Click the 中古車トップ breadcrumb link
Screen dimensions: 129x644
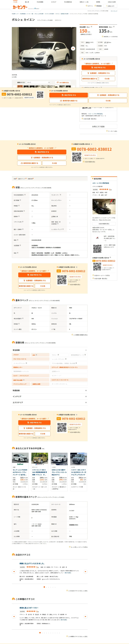[x=15, y=14]
